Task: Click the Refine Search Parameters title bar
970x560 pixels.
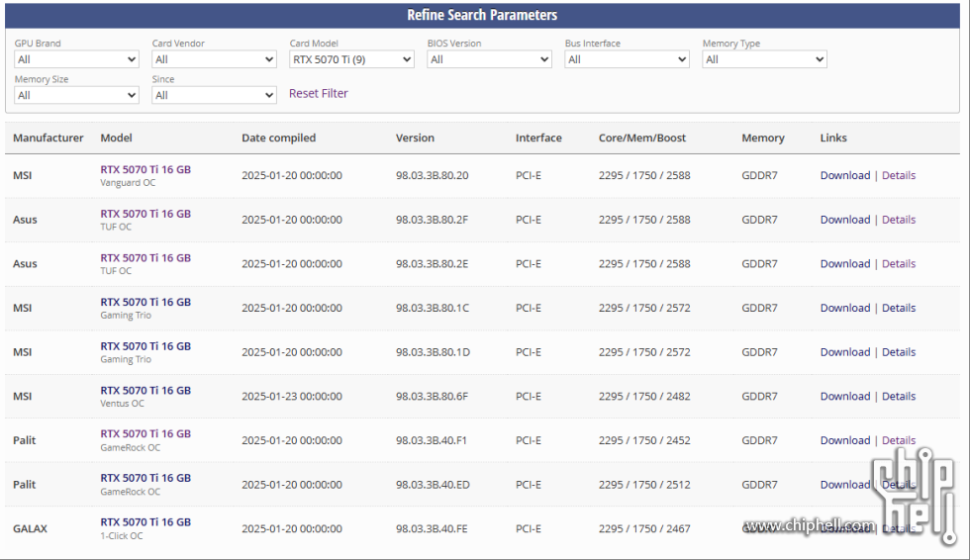Action: pyautogui.click(x=483, y=15)
